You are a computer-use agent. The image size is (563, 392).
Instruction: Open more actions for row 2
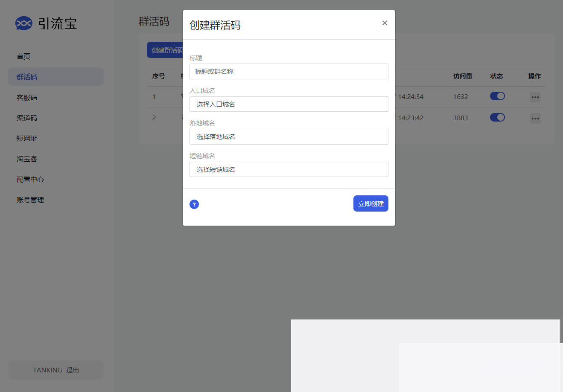click(x=535, y=118)
